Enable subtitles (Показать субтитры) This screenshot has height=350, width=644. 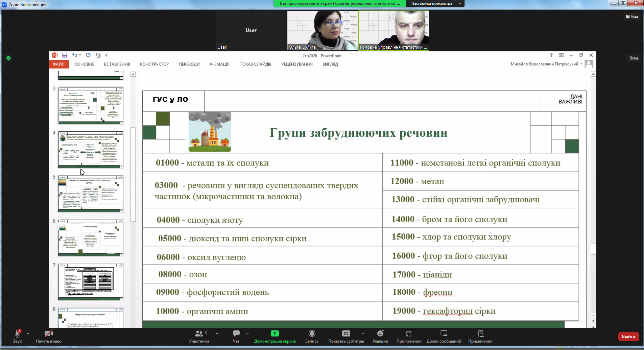345,336
